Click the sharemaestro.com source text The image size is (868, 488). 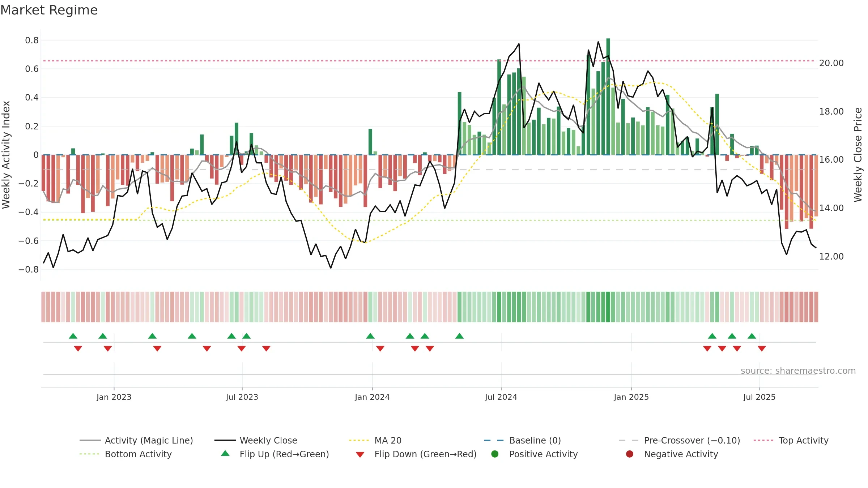[798, 371]
